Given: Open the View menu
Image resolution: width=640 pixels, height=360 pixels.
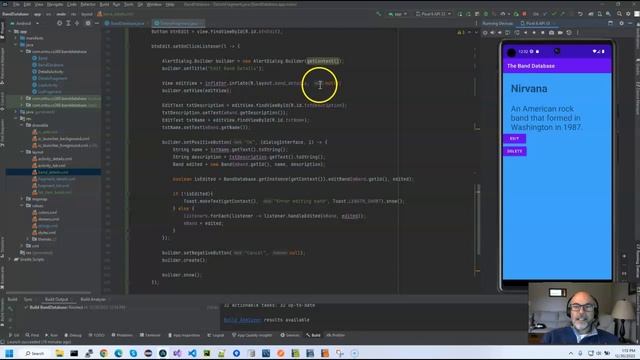Looking at the screenshot, I should [x=39, y=4].
